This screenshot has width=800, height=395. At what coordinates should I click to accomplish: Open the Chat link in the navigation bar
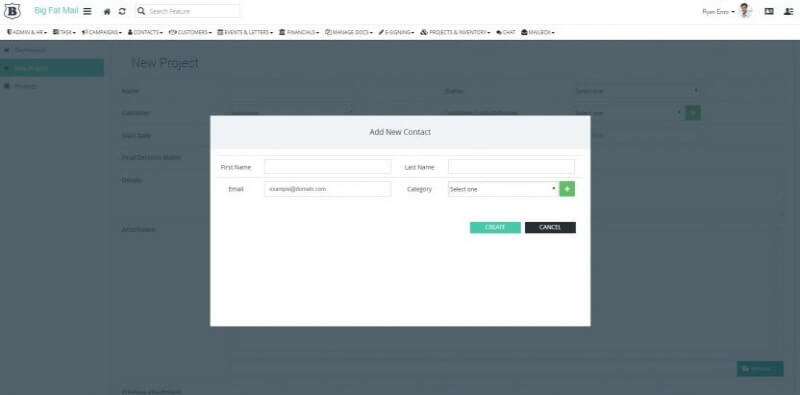[x=506, y=32]
